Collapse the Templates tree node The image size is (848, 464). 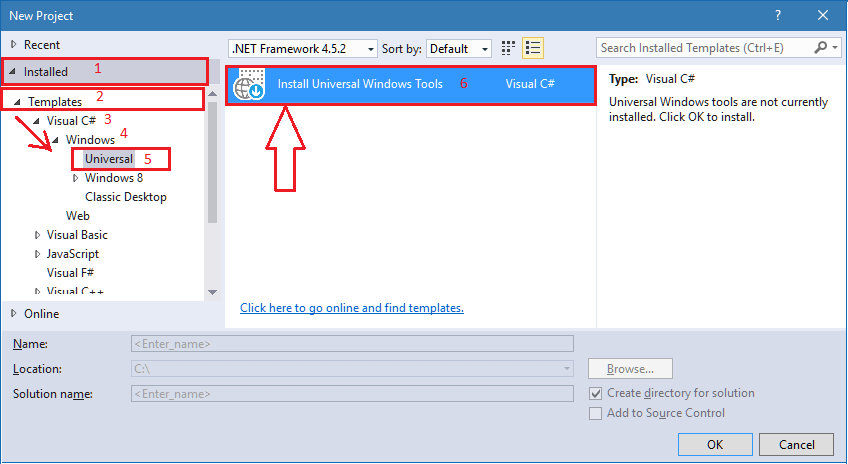17,102
